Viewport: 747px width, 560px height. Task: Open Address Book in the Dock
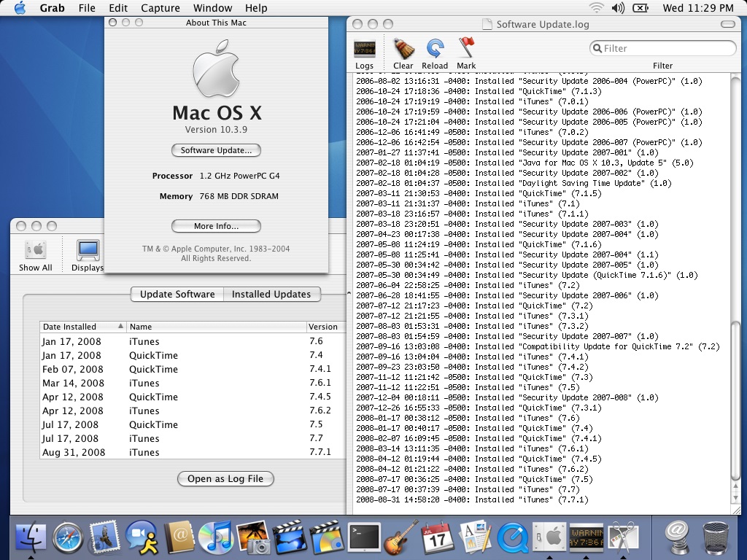click(x=179, y=537)
